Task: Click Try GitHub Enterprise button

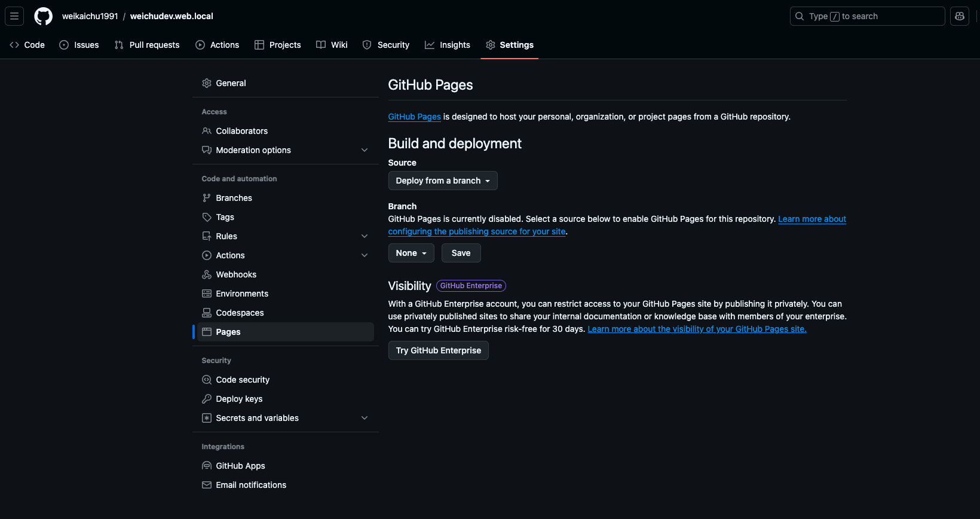Action: [439, 350]
